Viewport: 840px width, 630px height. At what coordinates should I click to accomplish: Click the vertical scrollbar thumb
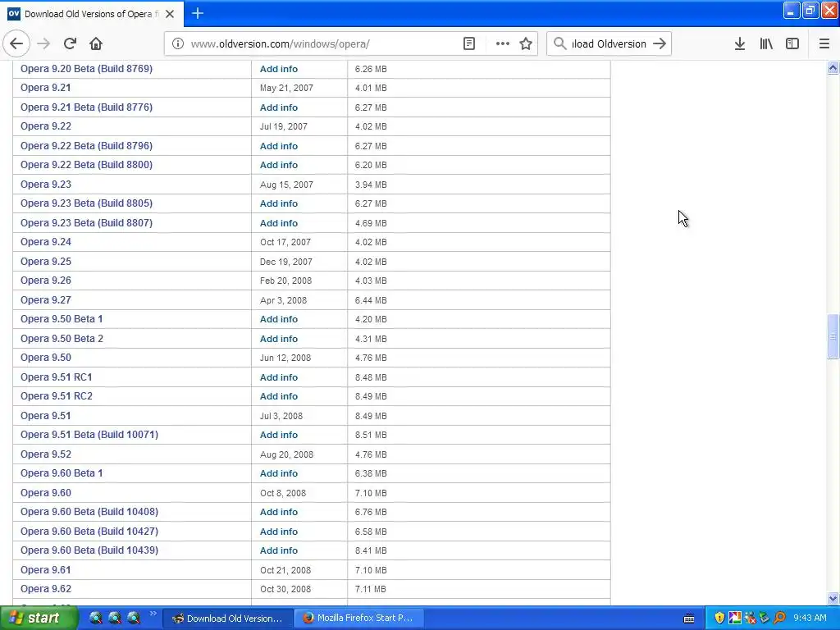point(833,336)
